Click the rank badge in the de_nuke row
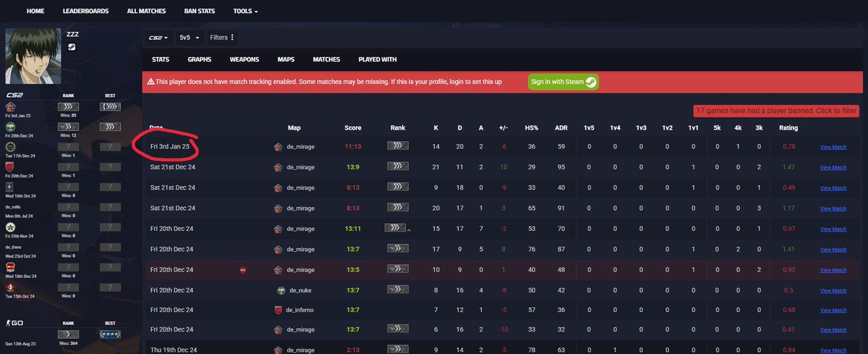The image size is (868, 354). [x=398, y=290]
